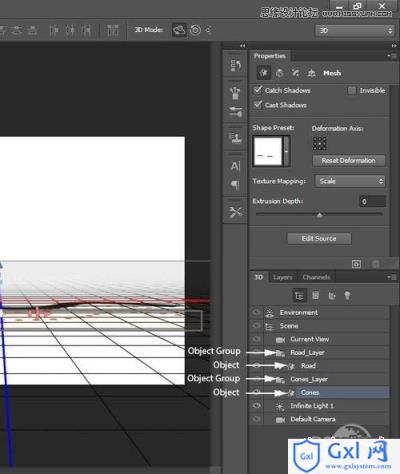Viewport: 400px width, 474px height.
Task: Filter 3D panel by whole scene
Action: [299, 295]
